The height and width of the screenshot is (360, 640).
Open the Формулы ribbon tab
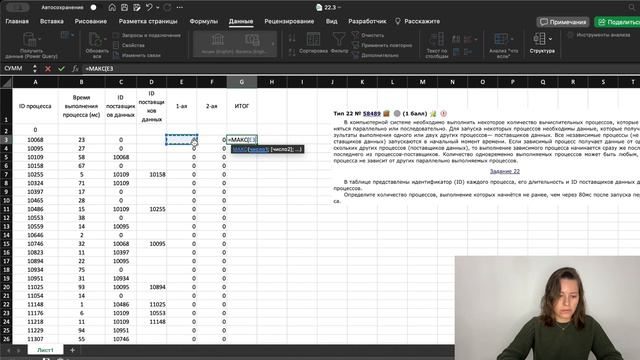pos(204,21)
